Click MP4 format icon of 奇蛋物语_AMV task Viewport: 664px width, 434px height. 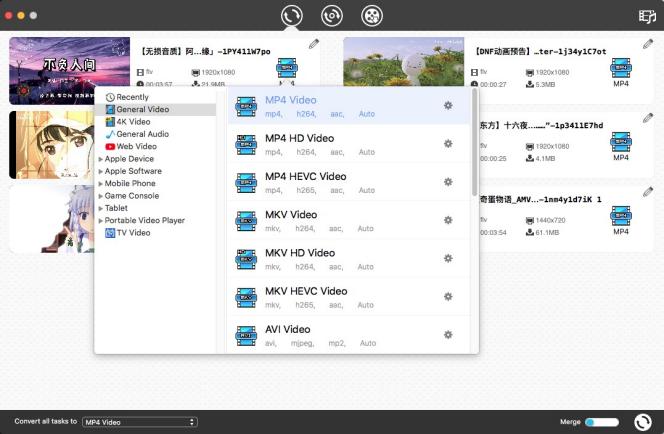[621, 216]
